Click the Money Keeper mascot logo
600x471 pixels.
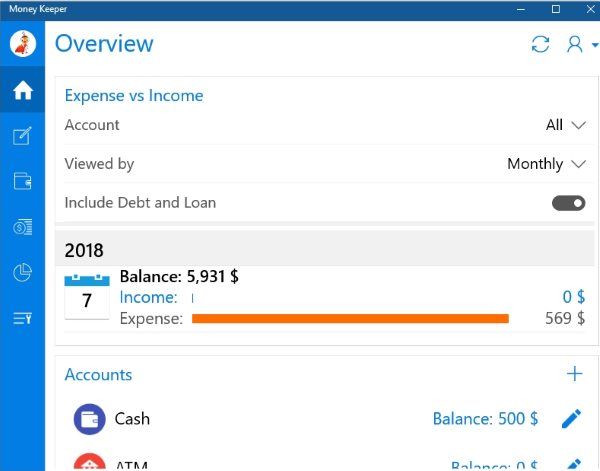(23, 44)
